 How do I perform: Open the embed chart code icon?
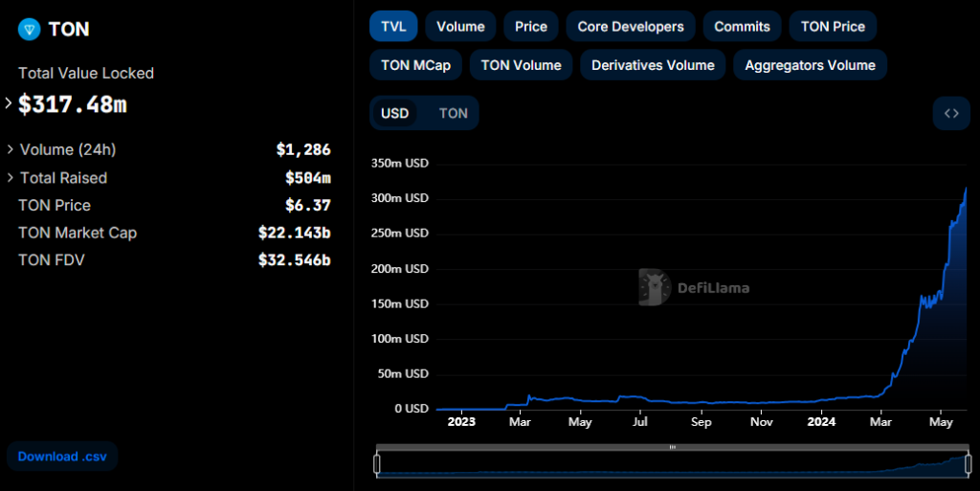point(951,113)
